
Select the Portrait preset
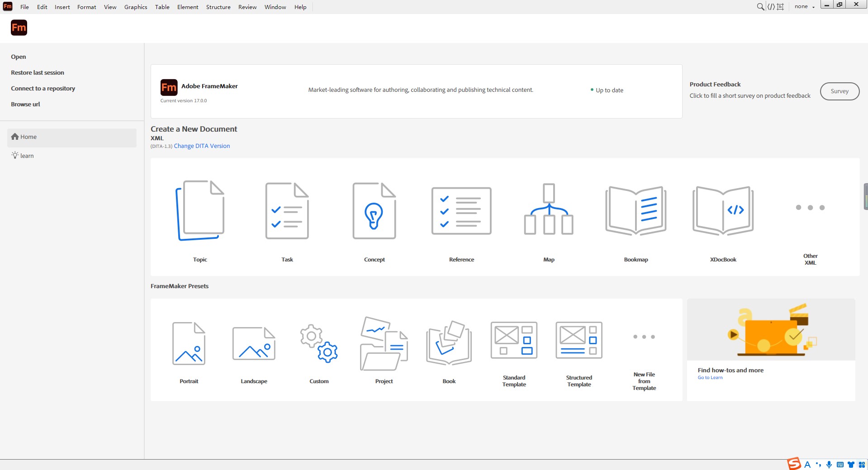coord(189,343)
